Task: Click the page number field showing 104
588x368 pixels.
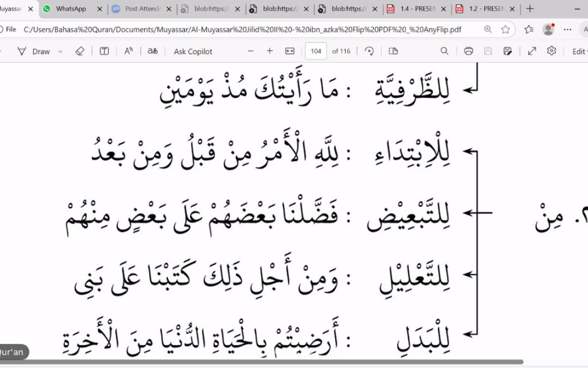Action: tap(316, 51)
